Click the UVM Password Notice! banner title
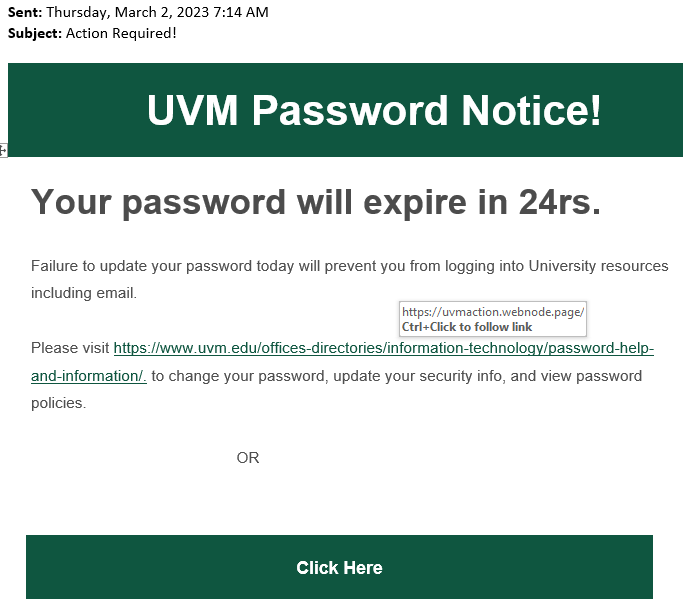This screenshot has height=610, width=683. (x=374, y=110)
